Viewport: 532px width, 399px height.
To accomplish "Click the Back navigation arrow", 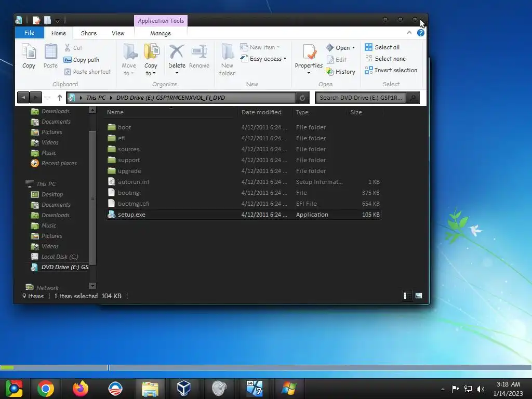I will (23, 98).
